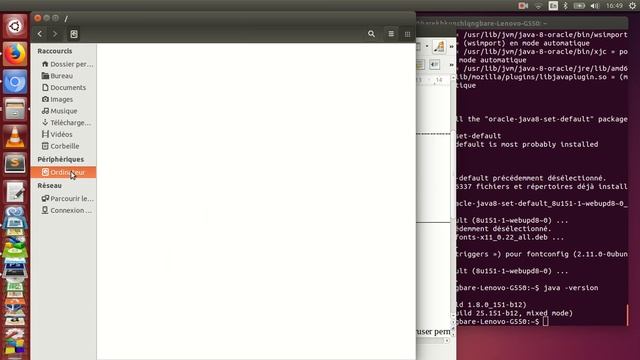Screen dimensions: 640x360
Task: Click the paintbrush icon in LibreOffice toolbar
Action: tap(439, 47)
